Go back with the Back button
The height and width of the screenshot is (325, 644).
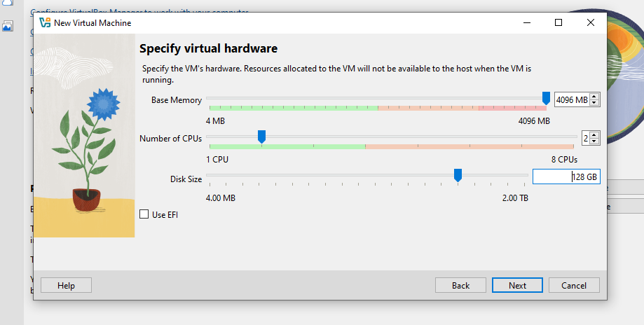460,285
